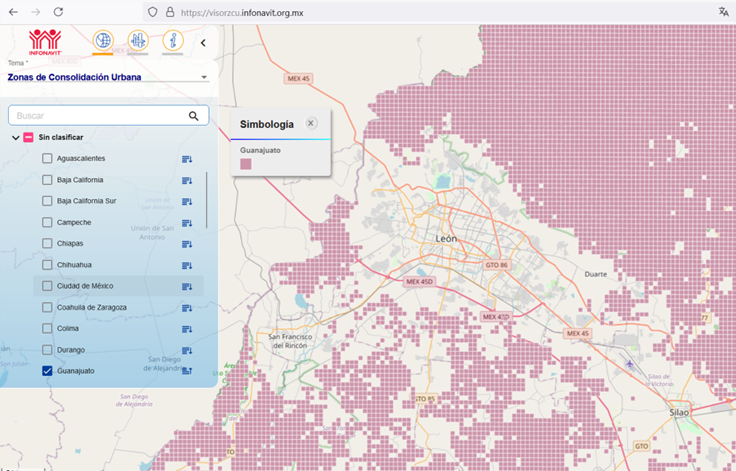Click the legend icon for Colima
736x471 pixels.
tap(187, 329)
